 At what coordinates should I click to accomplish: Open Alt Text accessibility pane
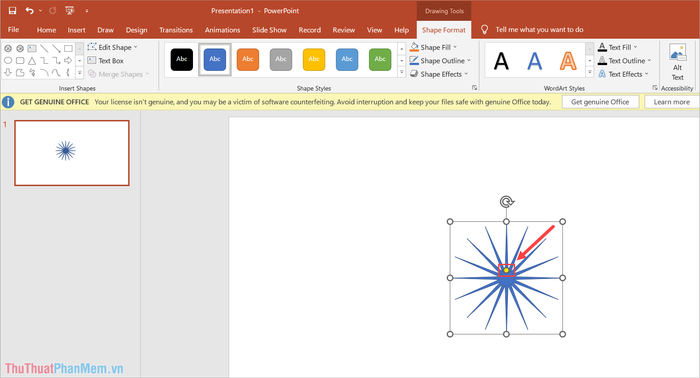677,62
